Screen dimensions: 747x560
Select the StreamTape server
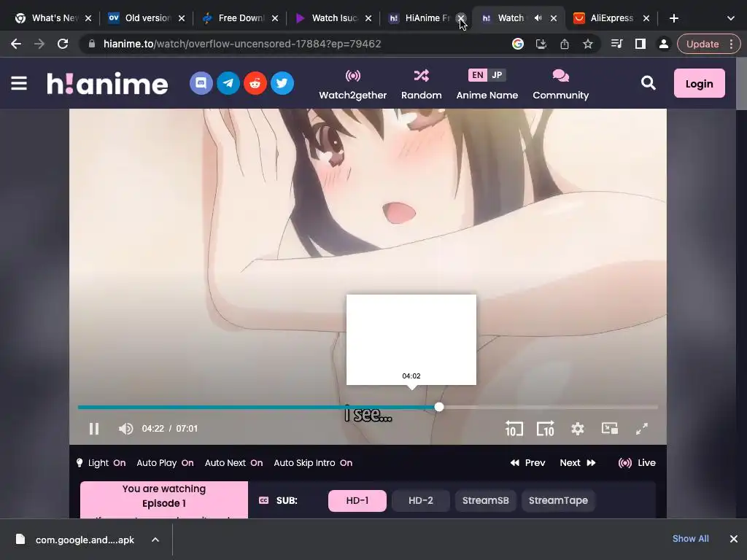coord(558,500)
